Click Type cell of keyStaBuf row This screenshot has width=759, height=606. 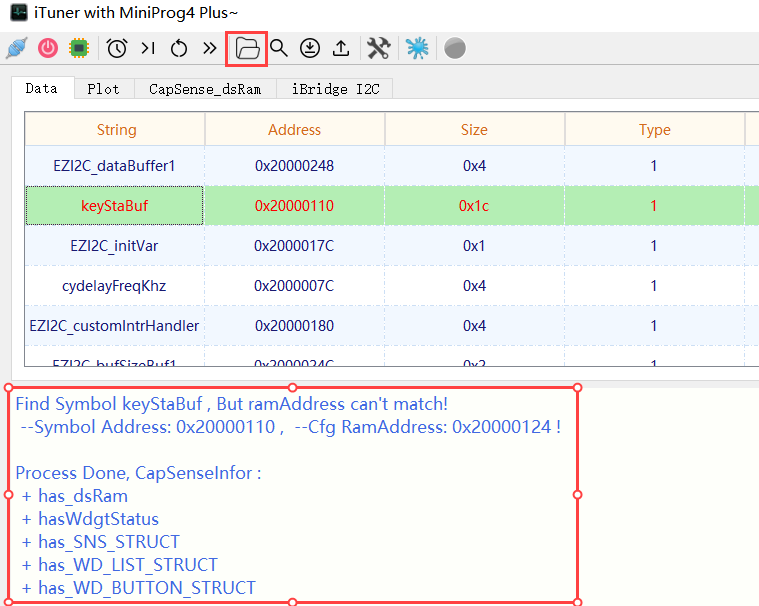[654, 206]
